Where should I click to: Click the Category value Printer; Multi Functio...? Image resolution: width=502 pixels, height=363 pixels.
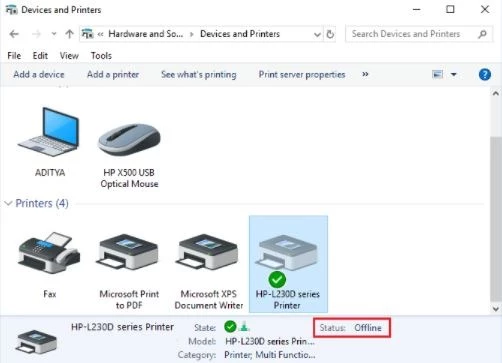pos(269,355)
